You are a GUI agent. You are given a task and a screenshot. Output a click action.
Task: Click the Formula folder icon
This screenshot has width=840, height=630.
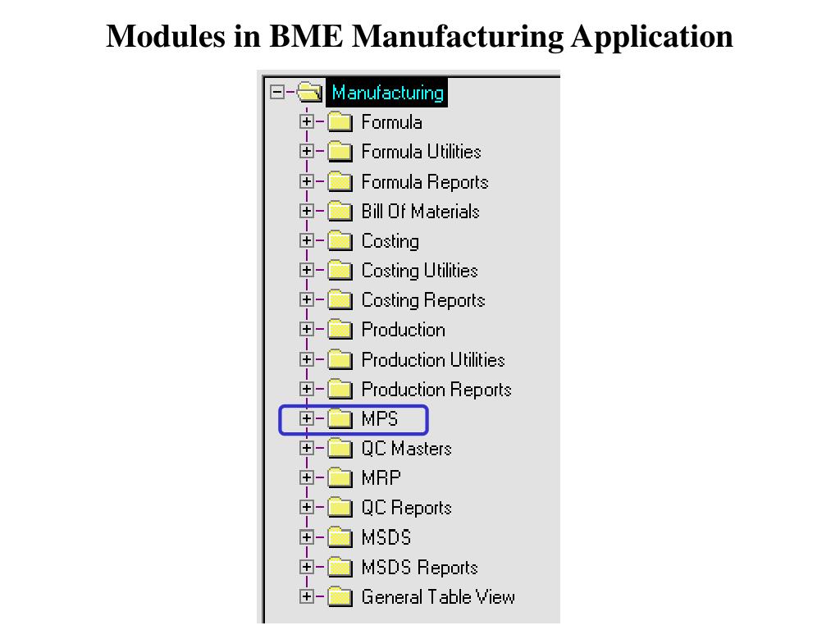click(340, 122)
